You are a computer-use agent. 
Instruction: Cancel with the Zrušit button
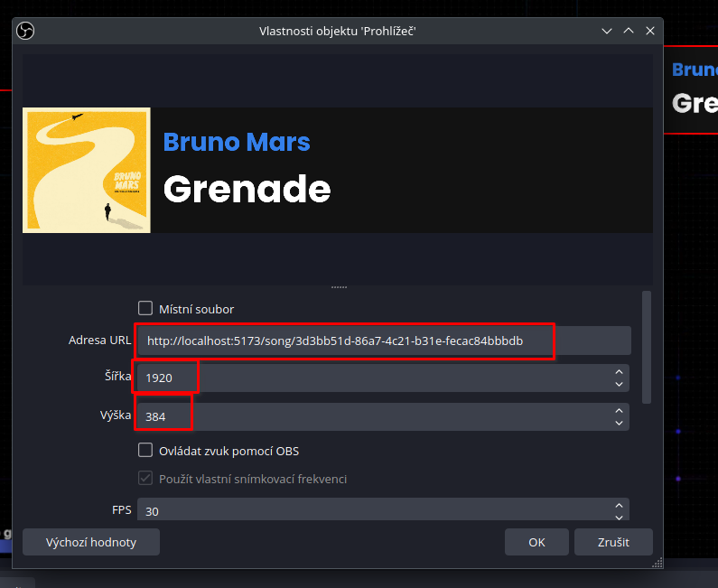point(613,542)
